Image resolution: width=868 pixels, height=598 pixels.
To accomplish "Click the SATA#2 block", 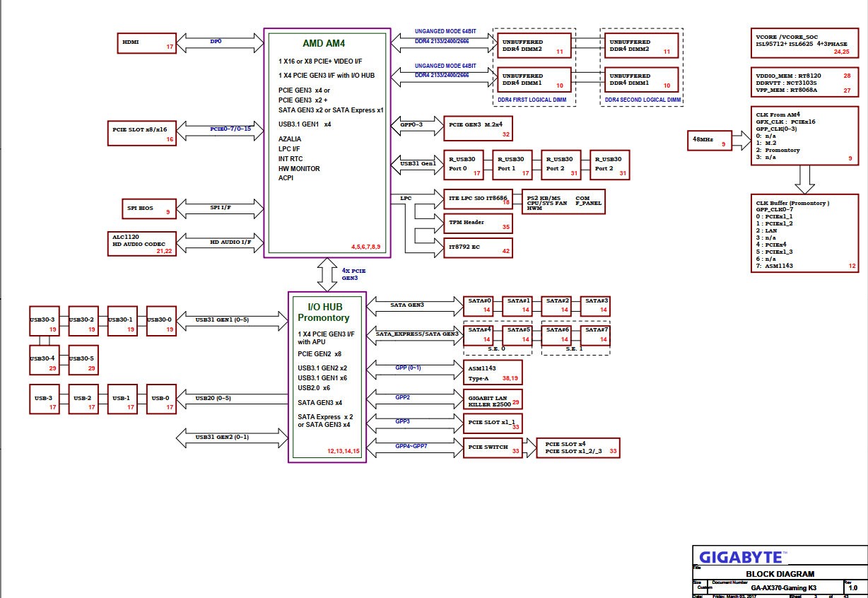I will [x=556, y=305].
